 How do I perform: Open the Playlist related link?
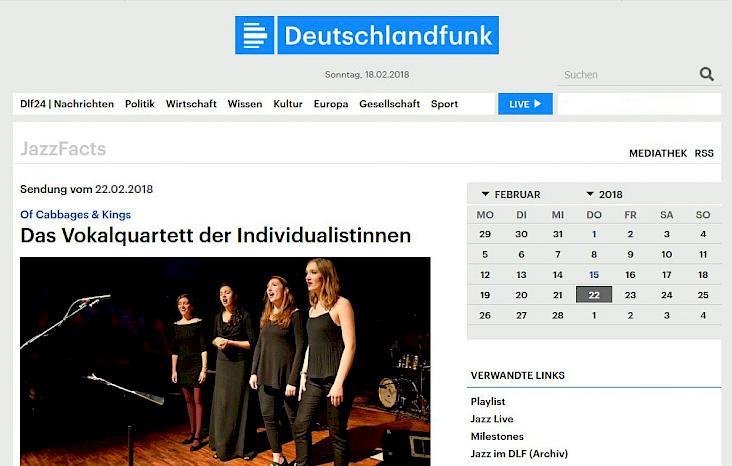tap(488, 402)
